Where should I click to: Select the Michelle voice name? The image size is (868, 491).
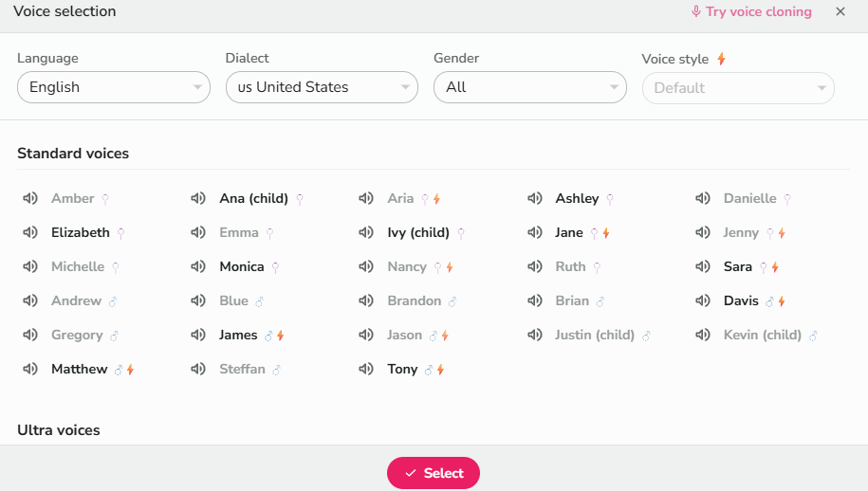(x=78, y=266)
